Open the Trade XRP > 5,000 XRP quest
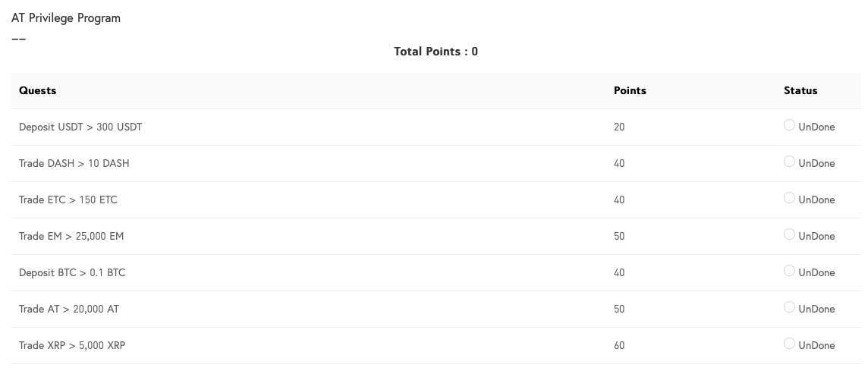The image size is (868, 374). click(x=72, y=345)
